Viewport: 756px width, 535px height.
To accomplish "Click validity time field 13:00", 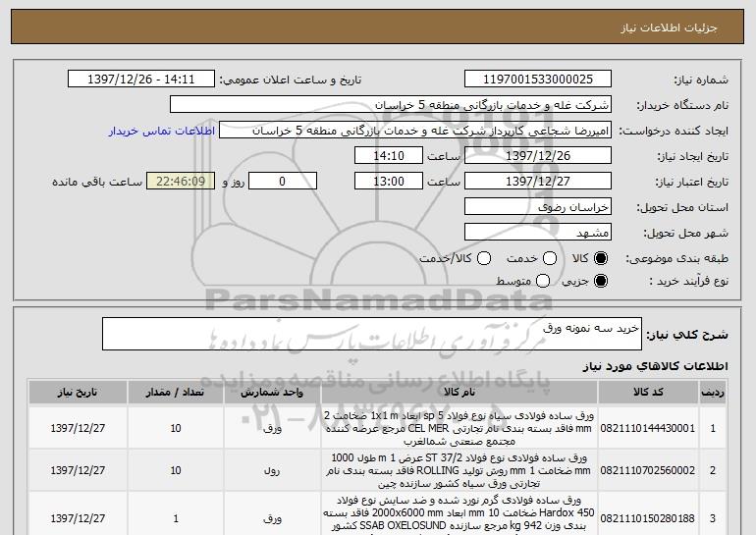I will (389, 182).
